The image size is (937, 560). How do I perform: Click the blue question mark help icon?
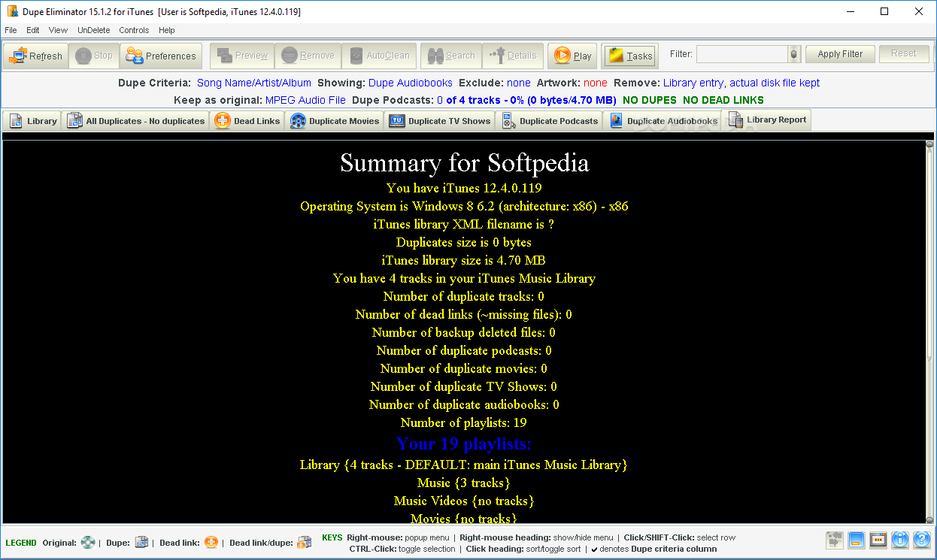921,540
